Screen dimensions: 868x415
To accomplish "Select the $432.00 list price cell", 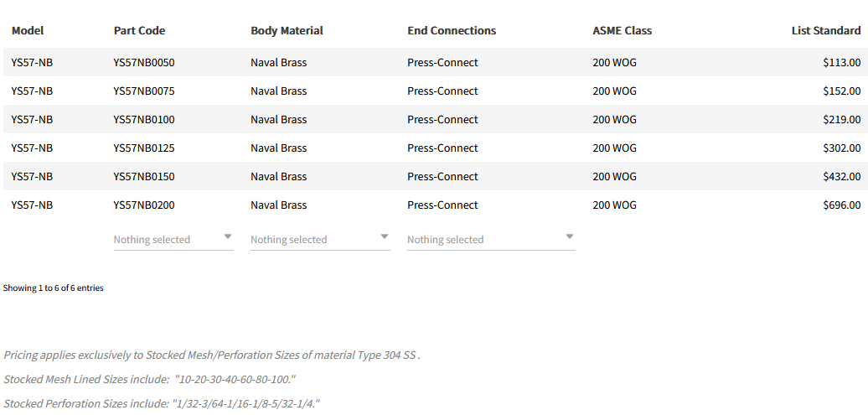I will [841, 177].
